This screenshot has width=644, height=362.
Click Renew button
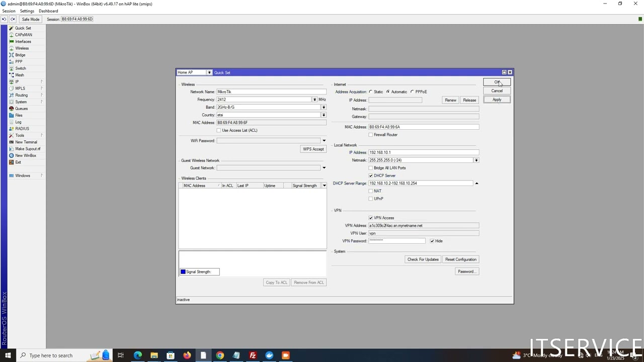tap(450, 100)
